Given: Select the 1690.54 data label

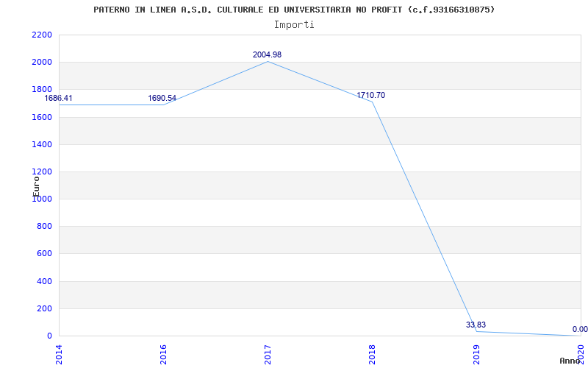Looking at the screenshot, I should (162, 99).
